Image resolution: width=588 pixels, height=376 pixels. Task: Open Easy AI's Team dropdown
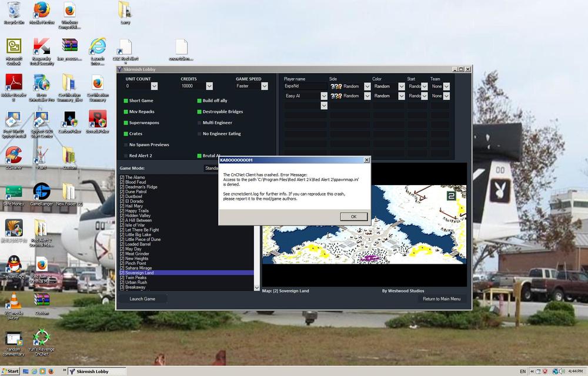pyautogui.click(x=446, y=96)
